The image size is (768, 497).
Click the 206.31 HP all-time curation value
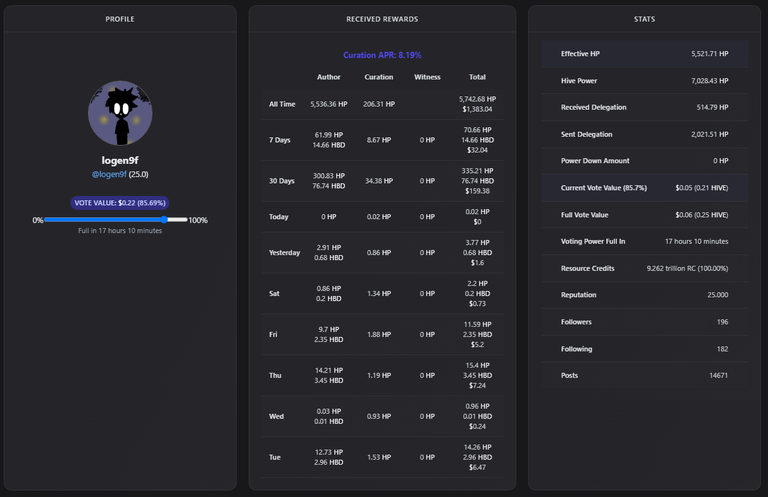(379, 104)
